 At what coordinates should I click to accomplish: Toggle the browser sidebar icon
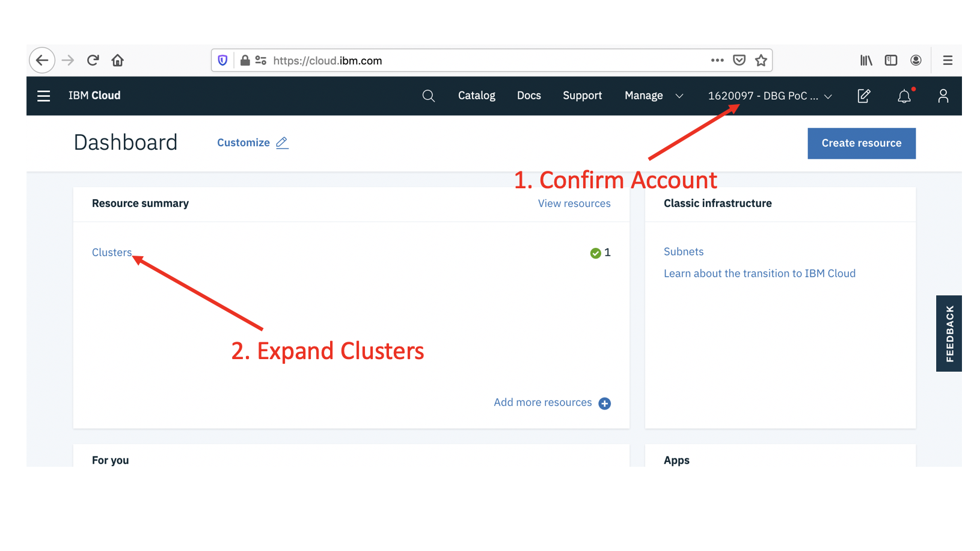tap(891, 60)
